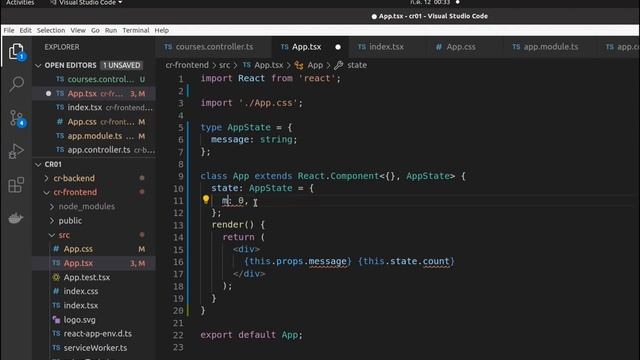Click src in the breadcrumb path
The width and height of the screenshot is (640, 360).
pyautogui.click(x=224, y=65)
